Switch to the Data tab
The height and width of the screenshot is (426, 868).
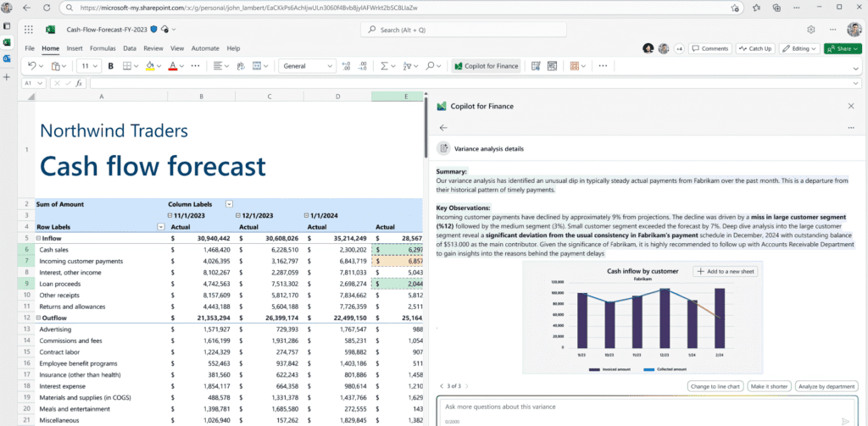pos(130,48)
